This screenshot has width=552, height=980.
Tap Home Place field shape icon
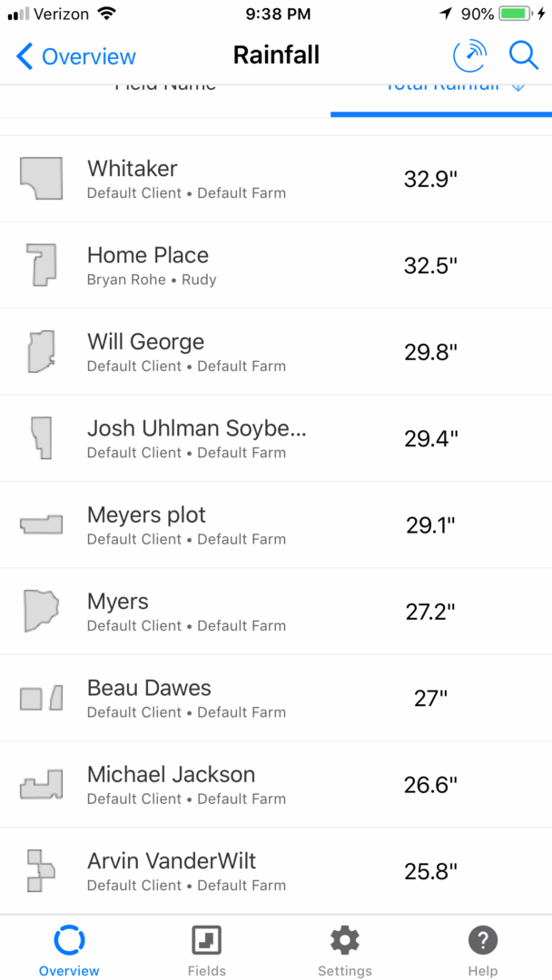click(x=42, y=265)
